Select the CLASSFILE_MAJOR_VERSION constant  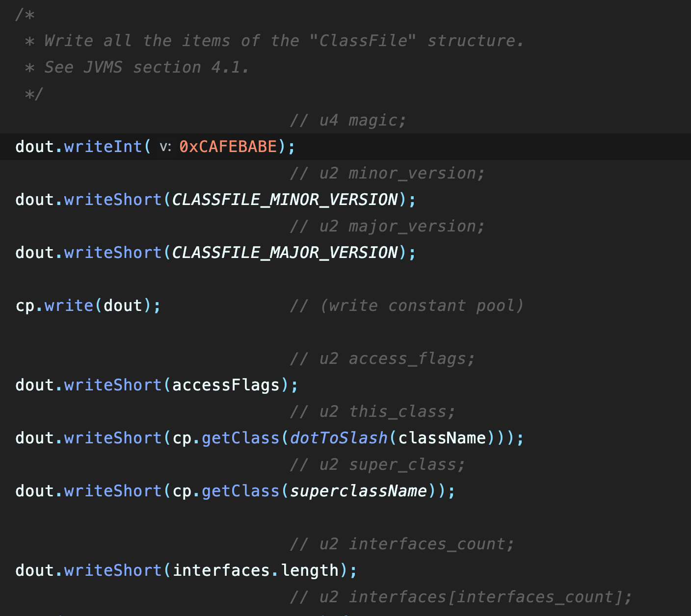(x=285, y=253)
